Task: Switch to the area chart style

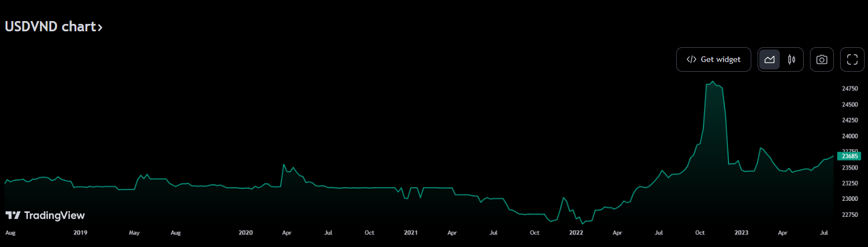Action: 770,60
